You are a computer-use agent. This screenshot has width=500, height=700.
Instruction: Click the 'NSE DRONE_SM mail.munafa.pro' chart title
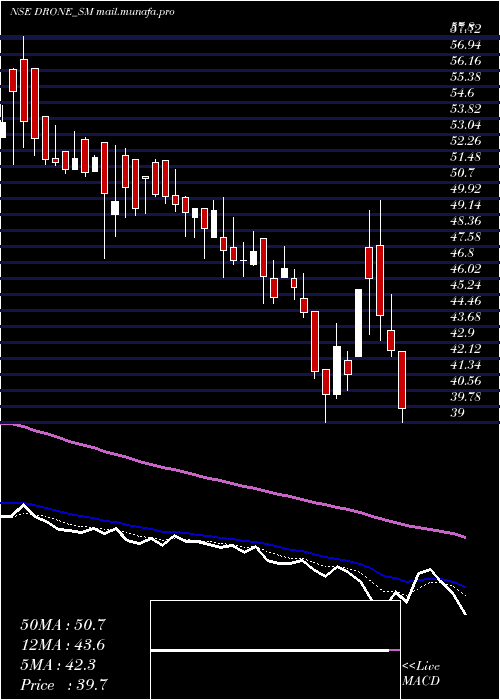pos(92,12)
